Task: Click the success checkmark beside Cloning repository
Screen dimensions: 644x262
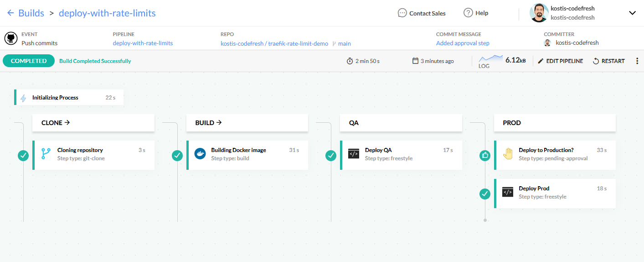Action: [x=23, y=156]
